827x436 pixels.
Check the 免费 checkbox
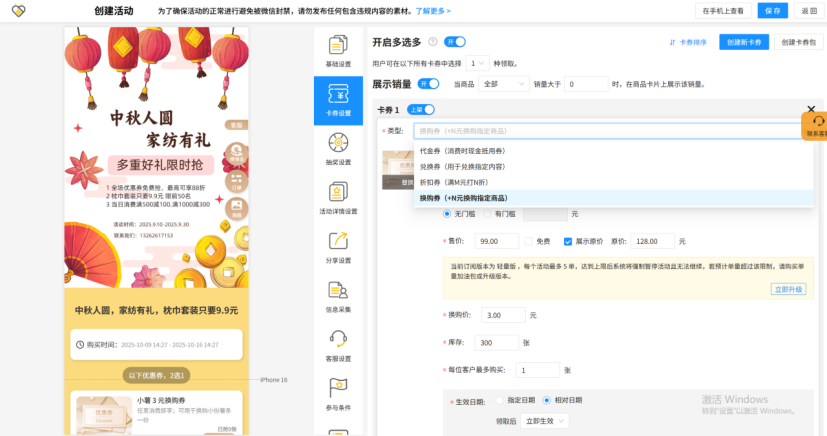point(529,241)
